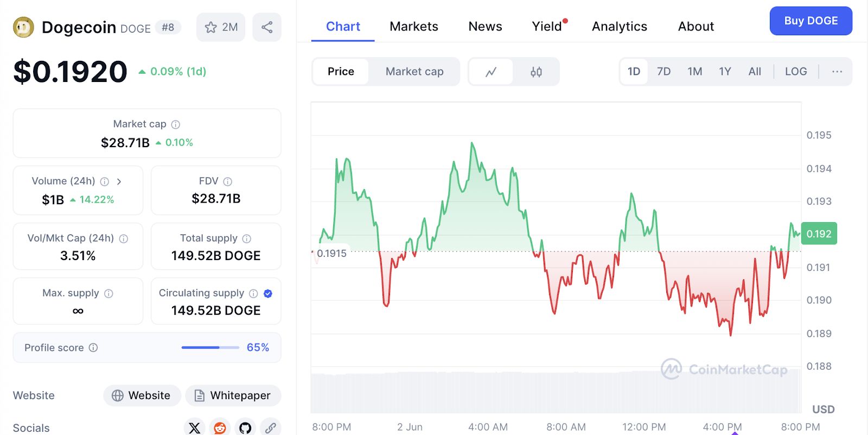Expand Volume (24h) details chevron
Image resolution: width=868 pixels, height=435 pixels.
[119, 181]
